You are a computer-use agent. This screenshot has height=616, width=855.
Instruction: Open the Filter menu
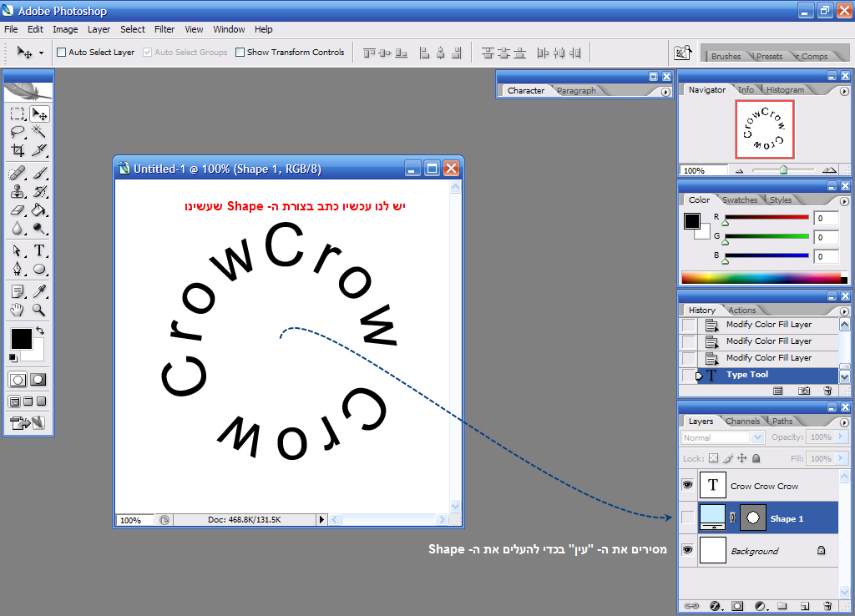tap(164, 29)
